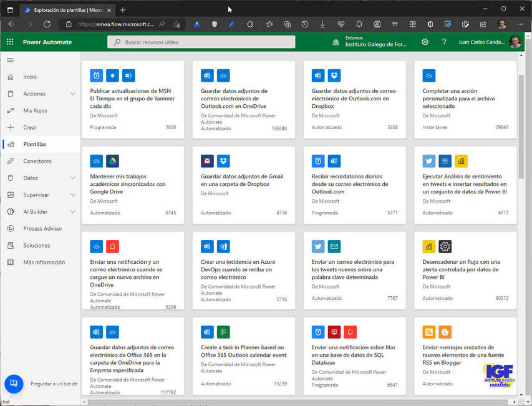
Task: Expand the Datos section chevron
Action: click(x=73, y=178)
